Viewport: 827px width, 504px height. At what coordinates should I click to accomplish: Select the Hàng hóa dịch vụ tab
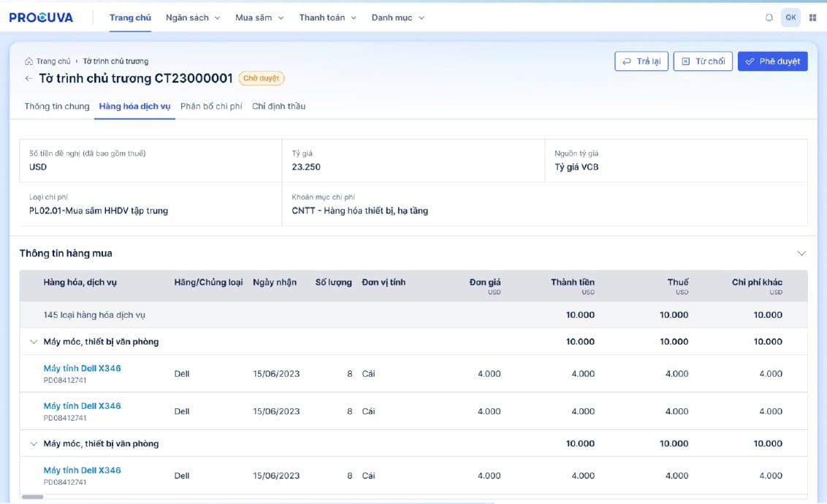(134, 106)
